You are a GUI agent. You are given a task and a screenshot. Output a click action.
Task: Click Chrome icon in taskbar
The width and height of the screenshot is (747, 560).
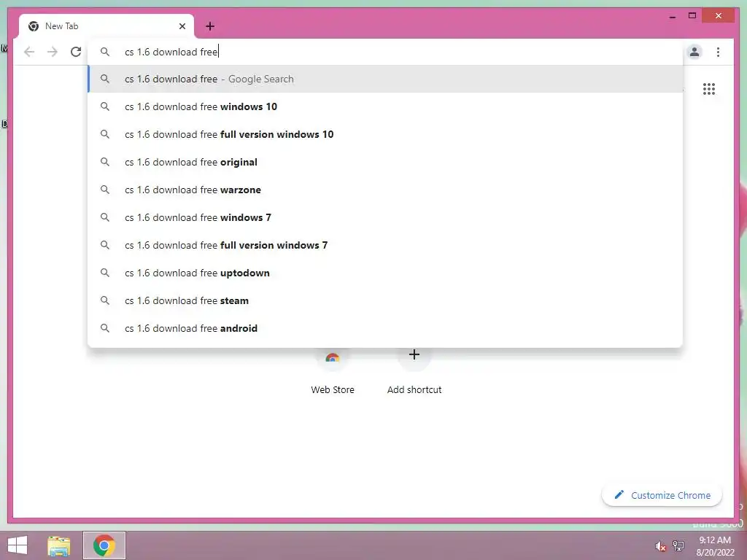[x=104, y=545]
